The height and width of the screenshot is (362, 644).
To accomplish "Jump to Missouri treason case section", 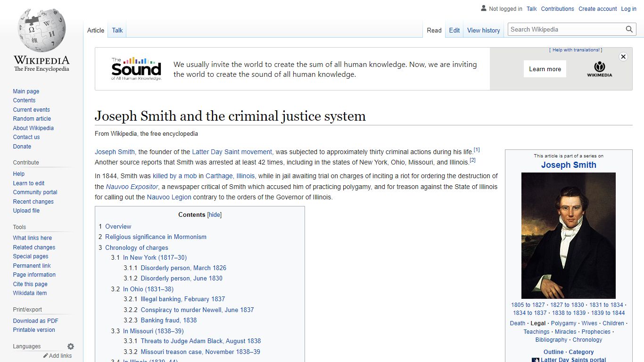I will tap(200, 352).
